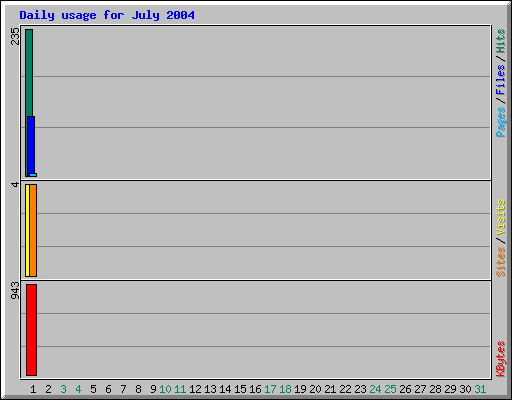Click day label 2 on the x-axis
This screenshot has height=400, width=512.
[48, 389]
